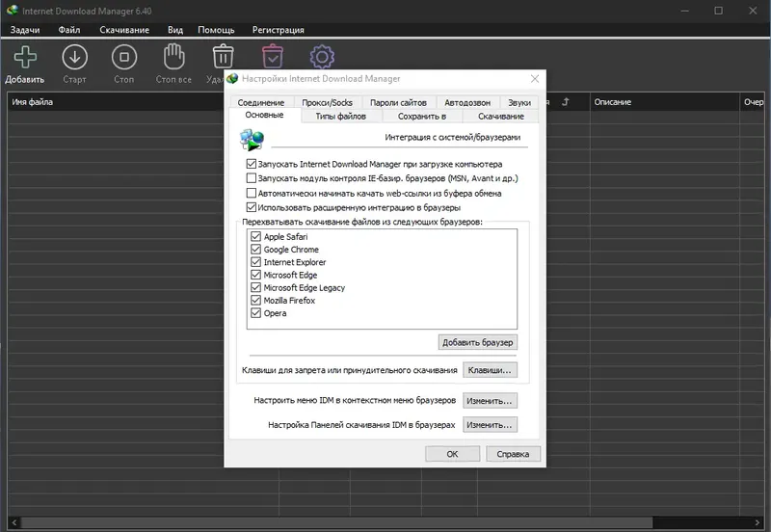Uncheck the Apple Safari browser checkbox

[255, 236]
